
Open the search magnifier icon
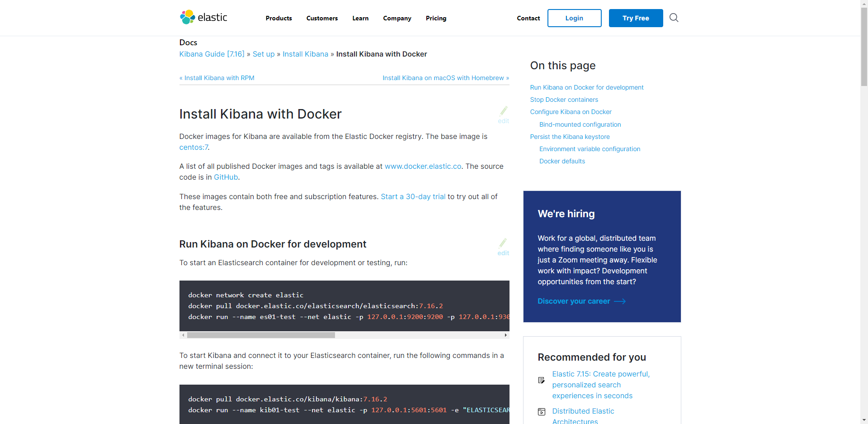coord(674,18)
